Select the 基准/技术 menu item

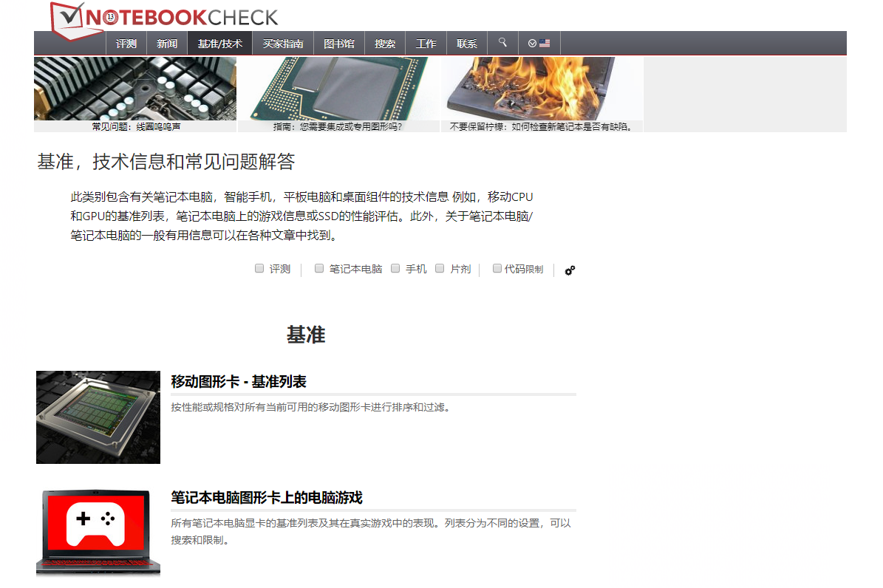point(219,44)
